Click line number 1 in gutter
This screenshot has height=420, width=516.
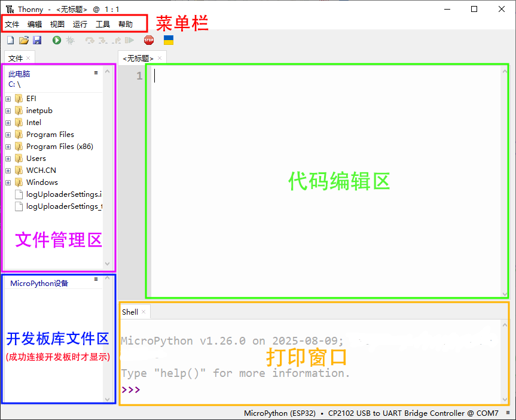[x=139, y=76]
